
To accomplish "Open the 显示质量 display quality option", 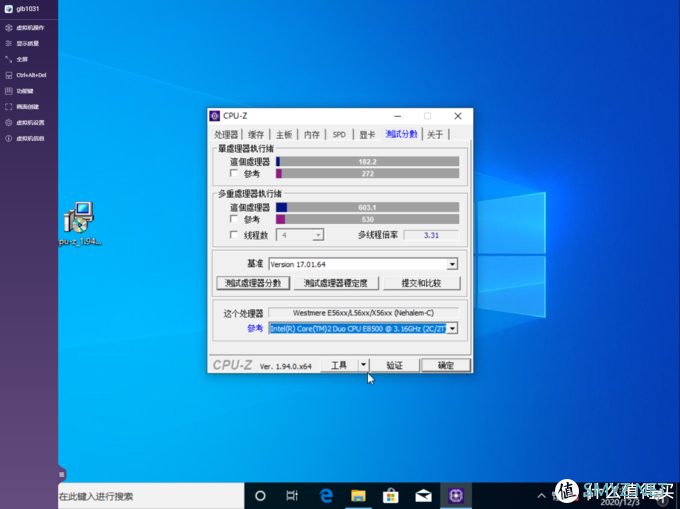I will [x=24, y=43].
